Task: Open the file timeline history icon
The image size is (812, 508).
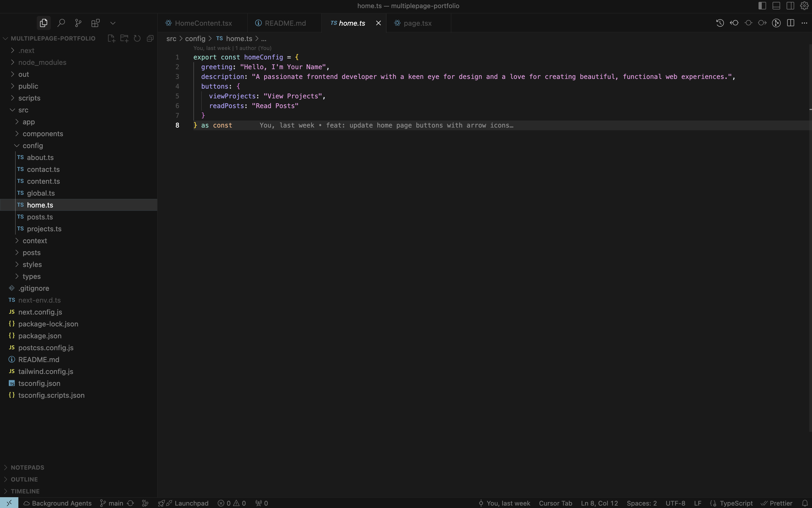Action: [720, 23]
